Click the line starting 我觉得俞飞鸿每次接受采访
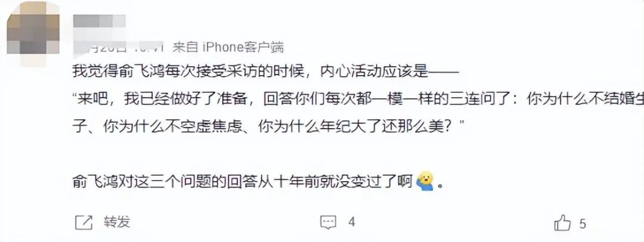 pos(265,72)
